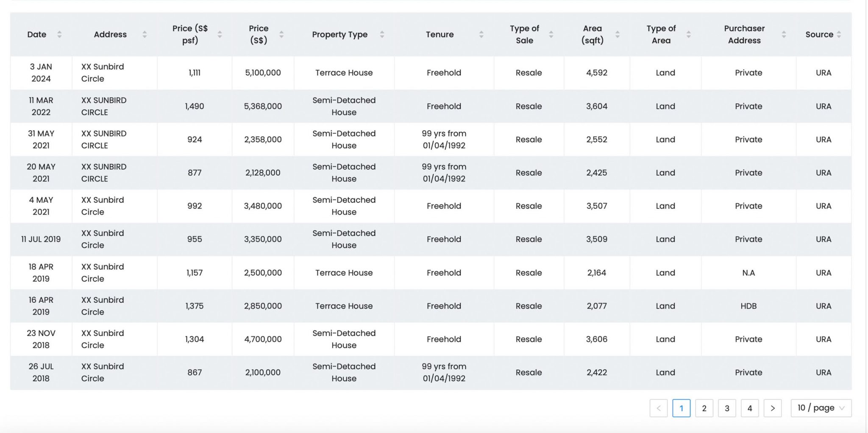868x433 pixels.
Task: Click Type of Area sort icon
Action: coord(689,34)
